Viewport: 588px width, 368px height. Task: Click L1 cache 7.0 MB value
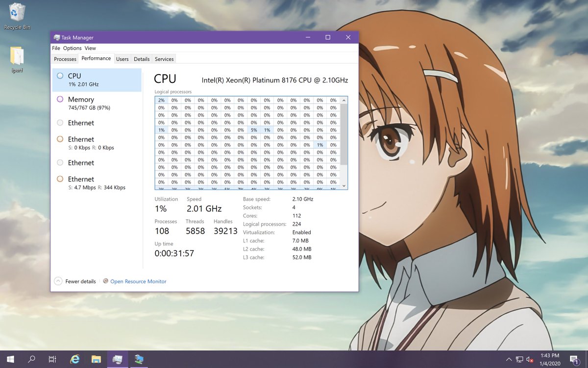[x=300, y=241]
